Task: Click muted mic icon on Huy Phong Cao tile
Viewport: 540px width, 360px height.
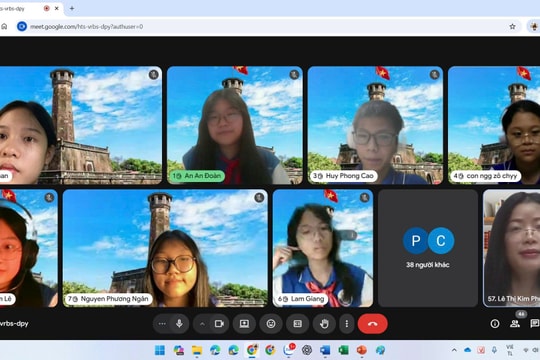Action: click(434, 74)
